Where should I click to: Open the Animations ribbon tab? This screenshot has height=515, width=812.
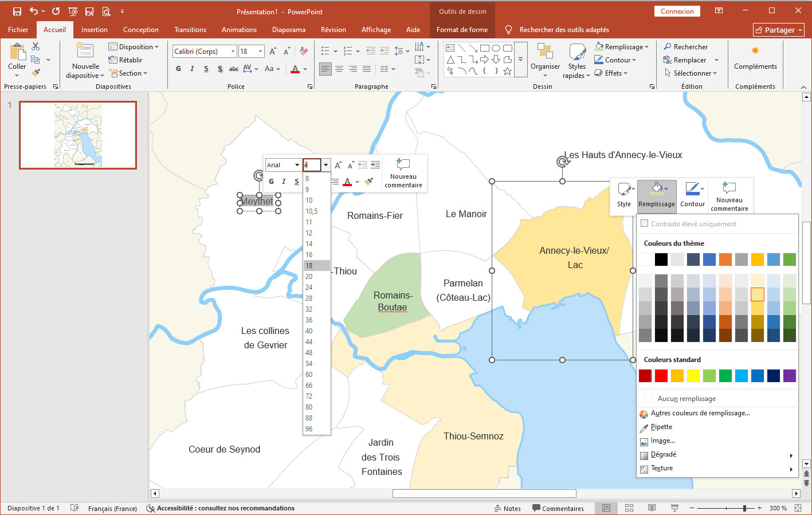239,30
